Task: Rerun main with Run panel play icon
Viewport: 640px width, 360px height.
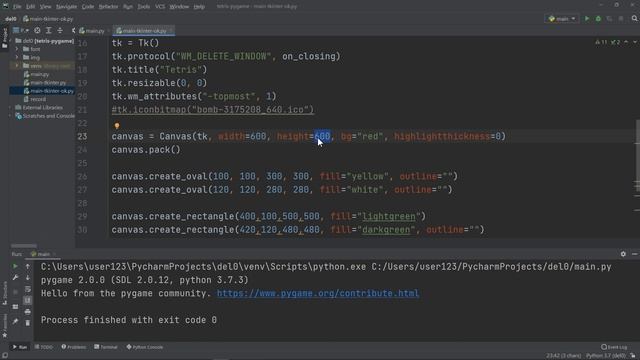Action: [x=15, y=266]
